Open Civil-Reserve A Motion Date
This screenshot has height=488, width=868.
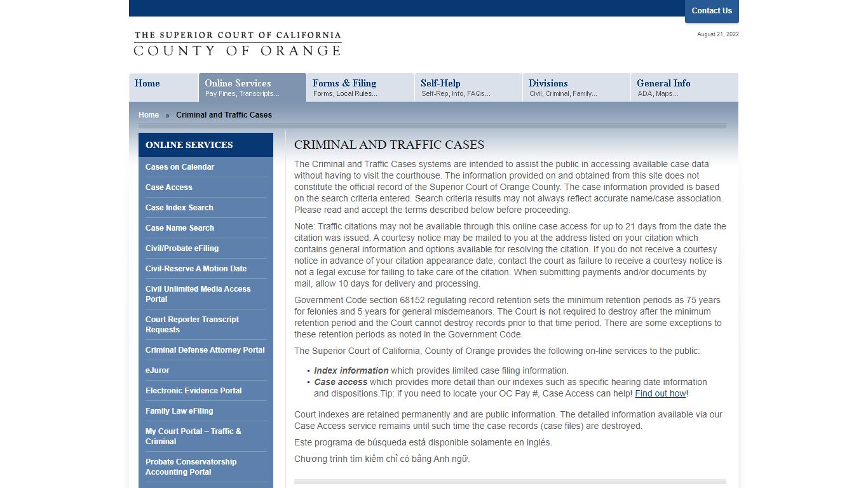[196, 268]
